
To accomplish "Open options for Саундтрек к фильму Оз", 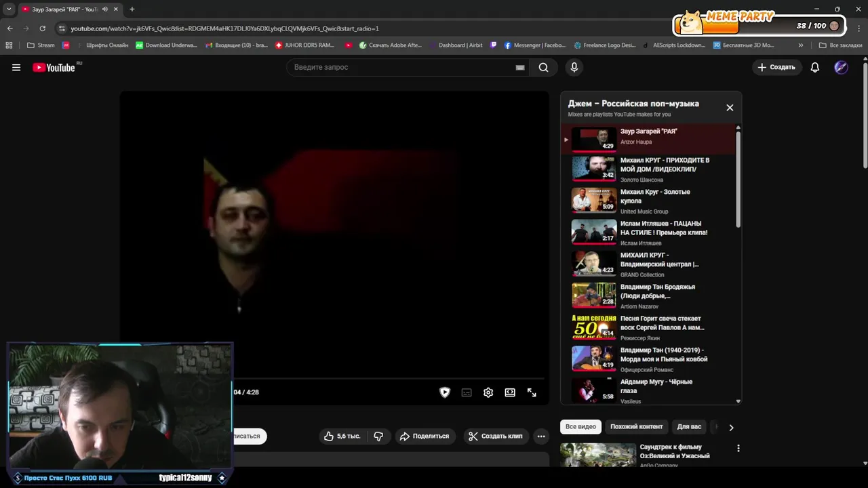I will tap(738, 448).
